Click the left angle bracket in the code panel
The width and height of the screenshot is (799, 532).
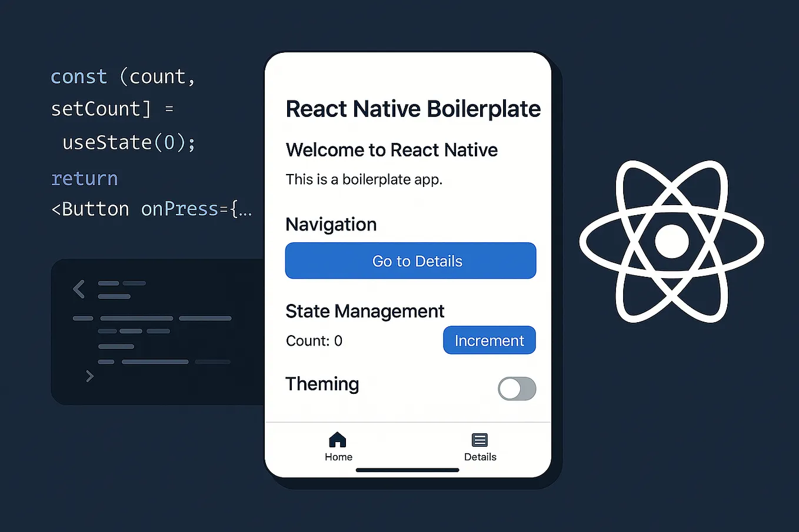(78, 289)
